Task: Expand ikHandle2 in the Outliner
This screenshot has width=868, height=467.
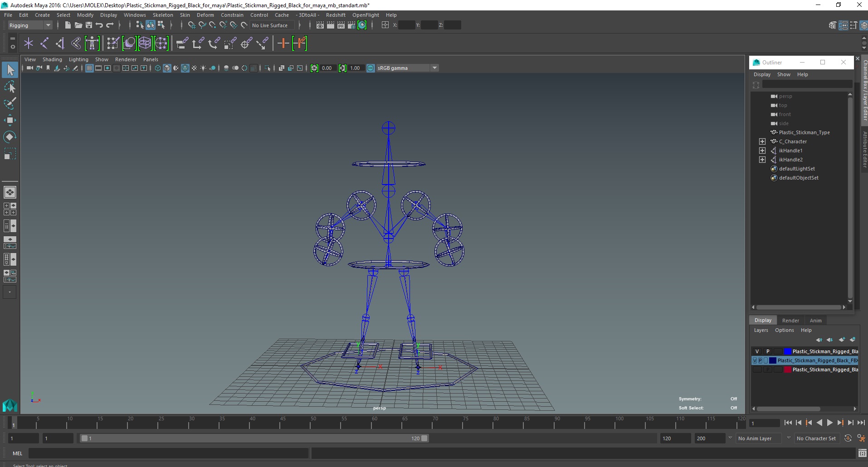Action: pyautogui.click(x=762, y=160)
